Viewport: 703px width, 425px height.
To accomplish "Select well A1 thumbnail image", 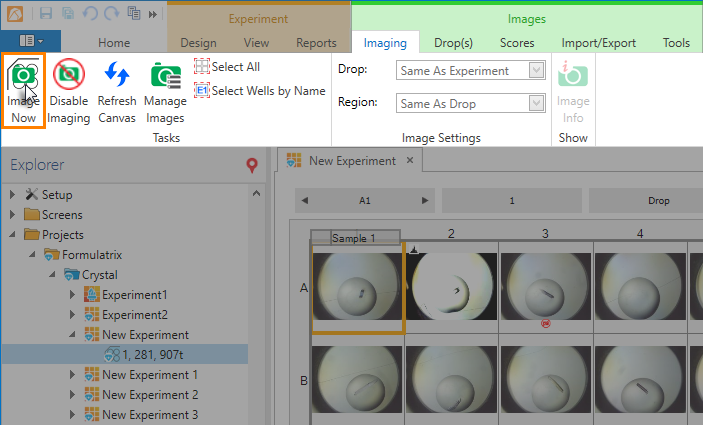I will click(357, 286).
